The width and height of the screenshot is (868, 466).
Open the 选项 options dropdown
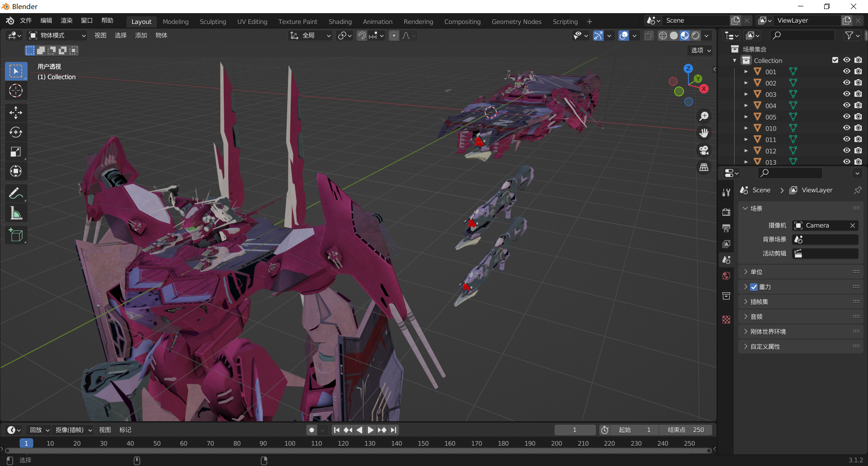pyautogui.click(x=701, y=50)
